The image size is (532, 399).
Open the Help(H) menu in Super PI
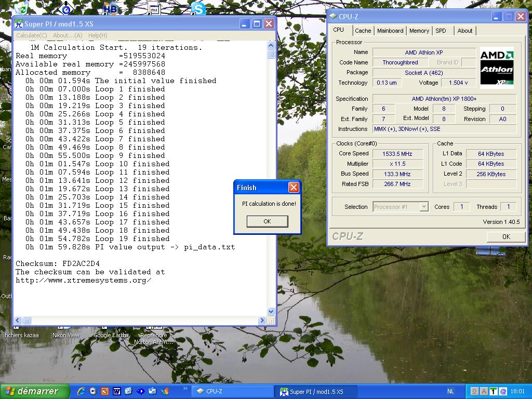(x=98, y=35)
